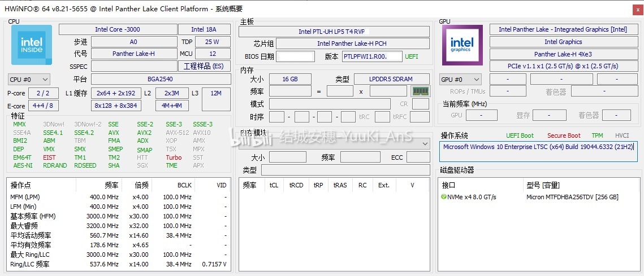Click the Intel Inside CPU logo
644x276 pixels.
click(x=31, y=45)
